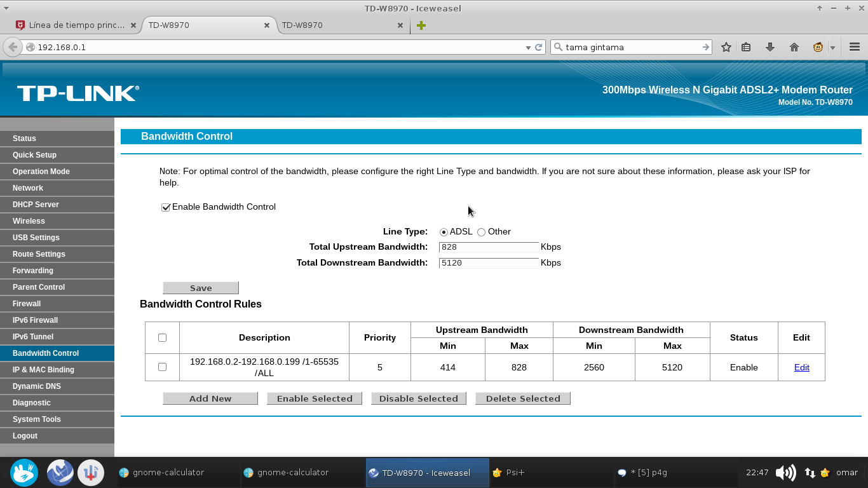Select the ADSL line type radio button
Viewport: 868px width, 488px height.
(x=444, y=232)
